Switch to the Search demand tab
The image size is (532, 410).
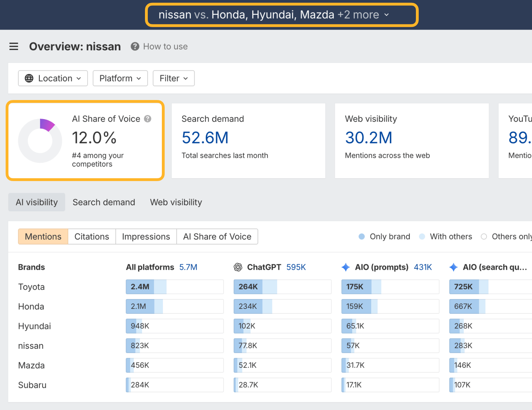(x=104, y=202)
